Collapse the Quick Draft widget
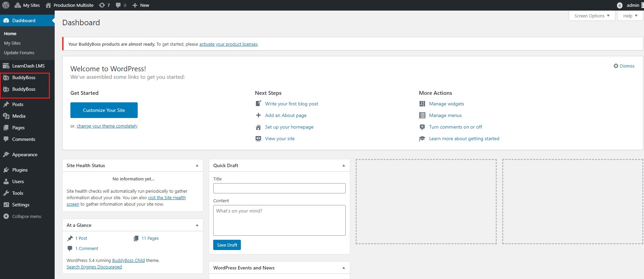This screenshot has height=279, width=644. point(344,165)
